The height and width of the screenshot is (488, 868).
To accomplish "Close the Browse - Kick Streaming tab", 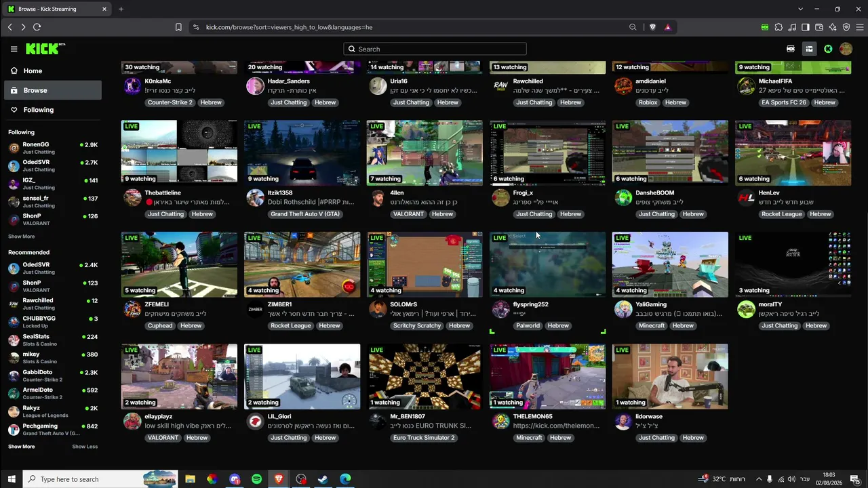I will (104, 9).
